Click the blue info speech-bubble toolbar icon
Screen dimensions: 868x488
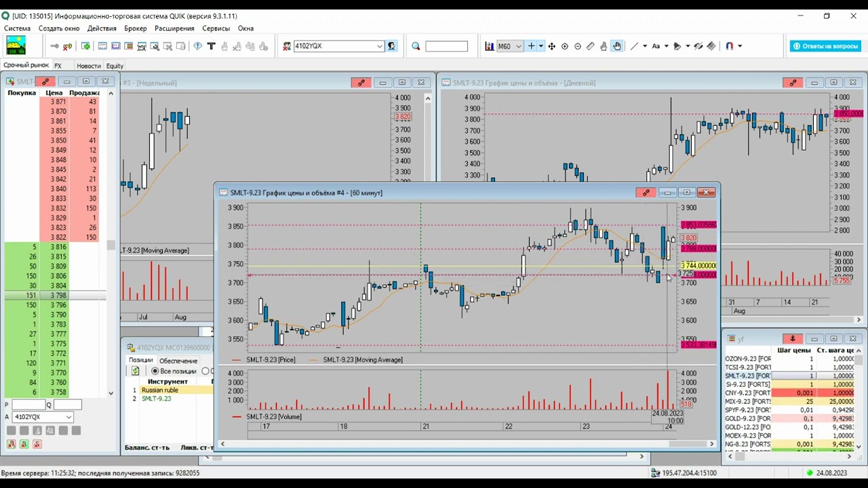197,46
